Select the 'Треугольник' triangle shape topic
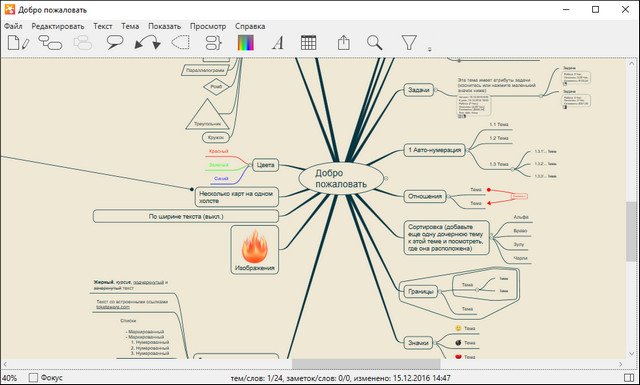 [207, 115]
